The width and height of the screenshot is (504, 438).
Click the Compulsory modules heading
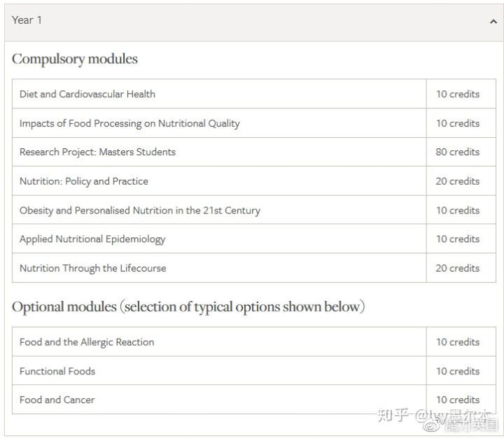point(75,59)
